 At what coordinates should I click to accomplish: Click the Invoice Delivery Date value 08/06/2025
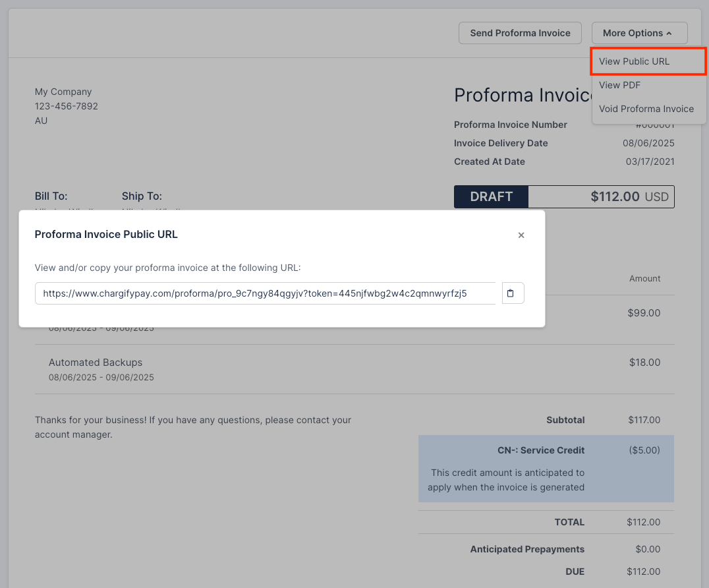[648, 143]
